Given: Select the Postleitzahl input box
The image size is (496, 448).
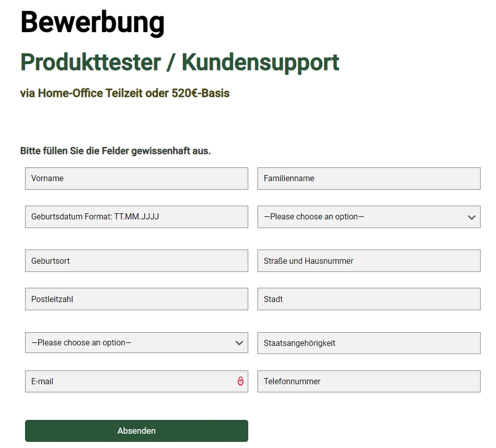Looking at the screenshot, I should (x=136, y=299).
